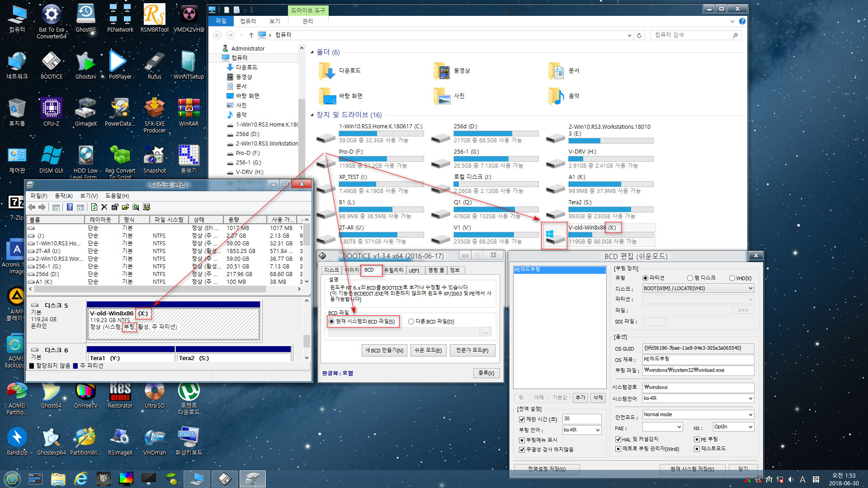Open the WinNTSetup desktop icon
The width and height of the screenshot is (868, 488).
click(189, 65)
